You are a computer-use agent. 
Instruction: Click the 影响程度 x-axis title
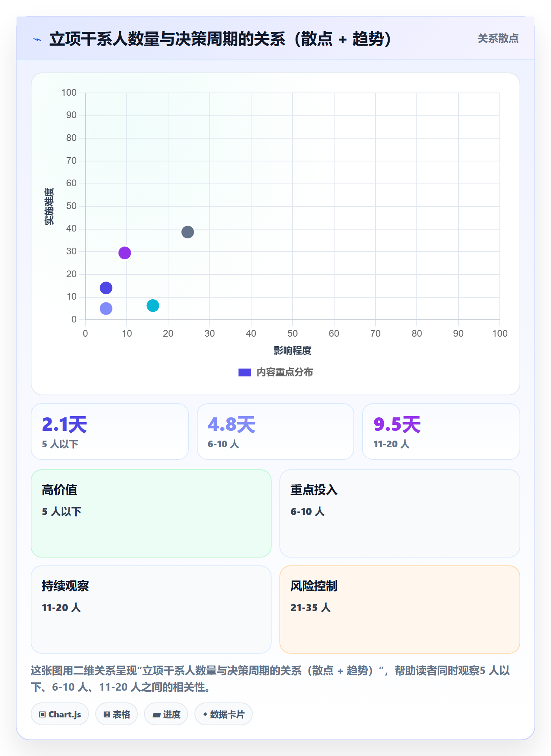click(x=292, y=350)
